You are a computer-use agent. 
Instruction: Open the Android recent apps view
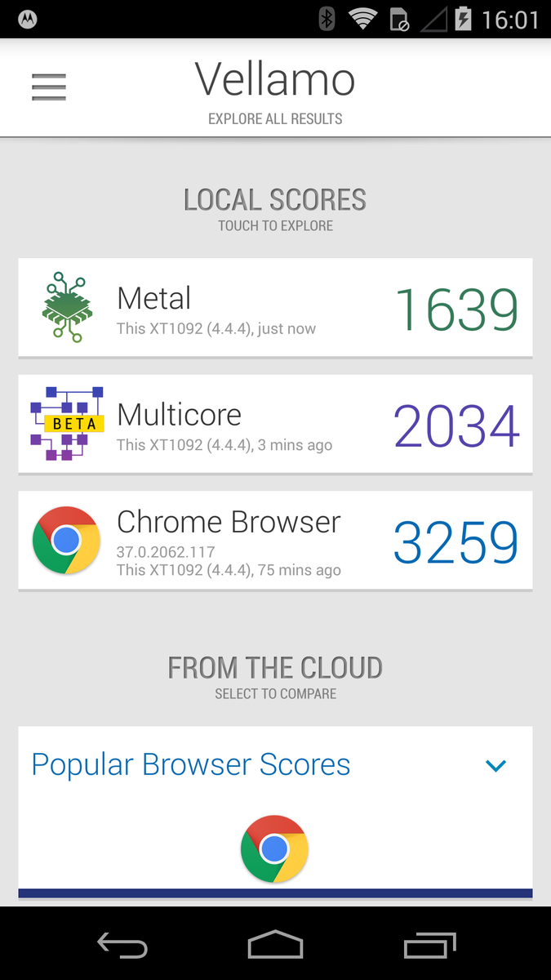pos(430,945)
